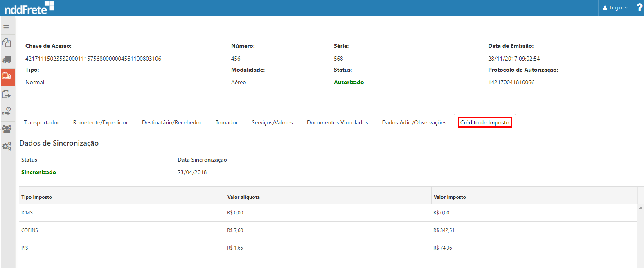644x268 pixels.
Task: Show the Documentos Vinculados tab
Action: click(337, 122)
